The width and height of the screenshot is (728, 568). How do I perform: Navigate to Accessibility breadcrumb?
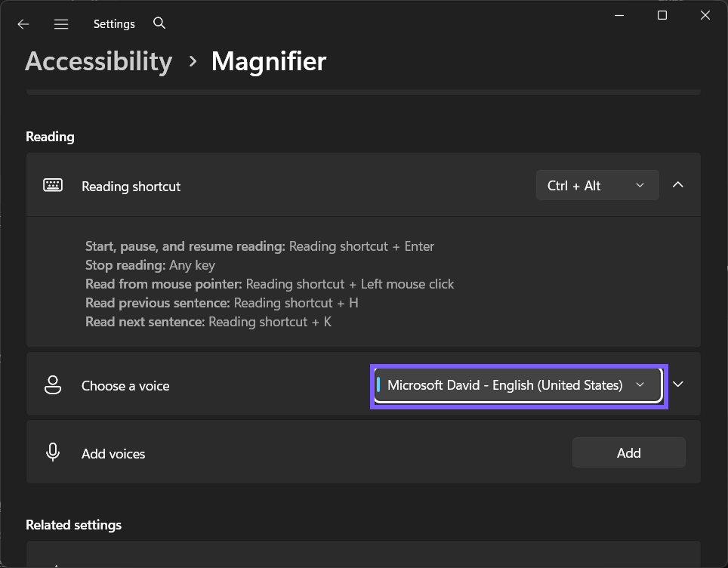coord(99,61)
